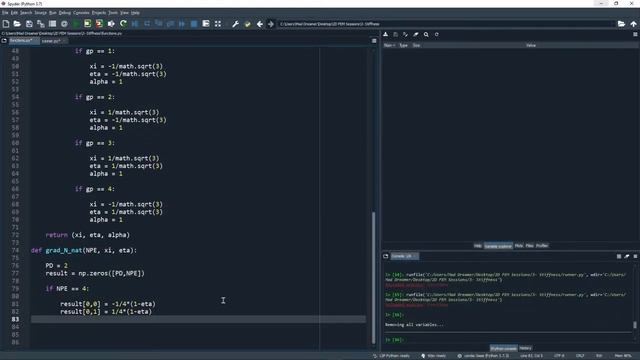Open the Run menu
The width and height of the screenshot is (640, 360).
coord(53,13)
